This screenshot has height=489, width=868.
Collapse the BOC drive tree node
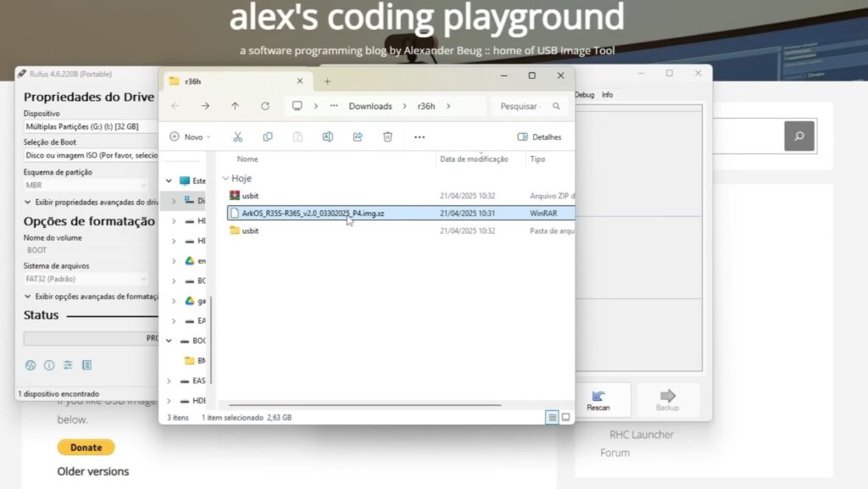[x=169, y=341]
